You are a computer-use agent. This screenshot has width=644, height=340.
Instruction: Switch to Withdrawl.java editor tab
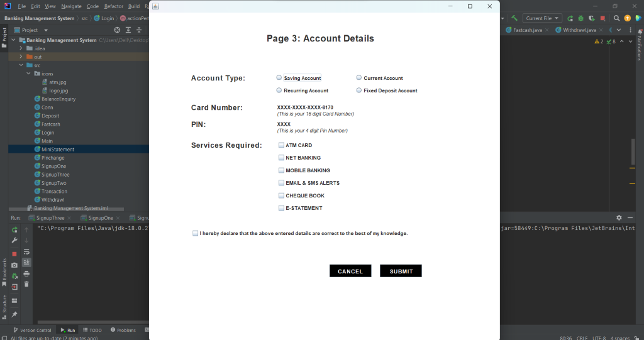pos(579,30)
